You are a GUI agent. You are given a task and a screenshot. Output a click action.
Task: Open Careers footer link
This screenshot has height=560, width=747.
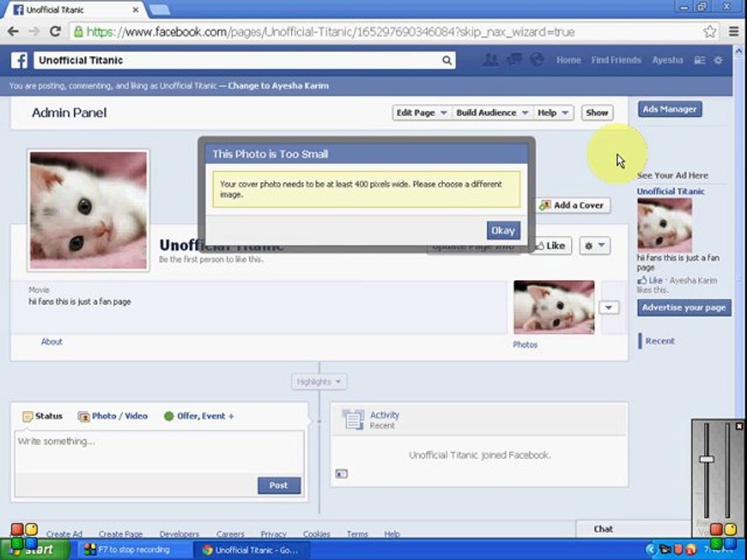click(230, 534)
